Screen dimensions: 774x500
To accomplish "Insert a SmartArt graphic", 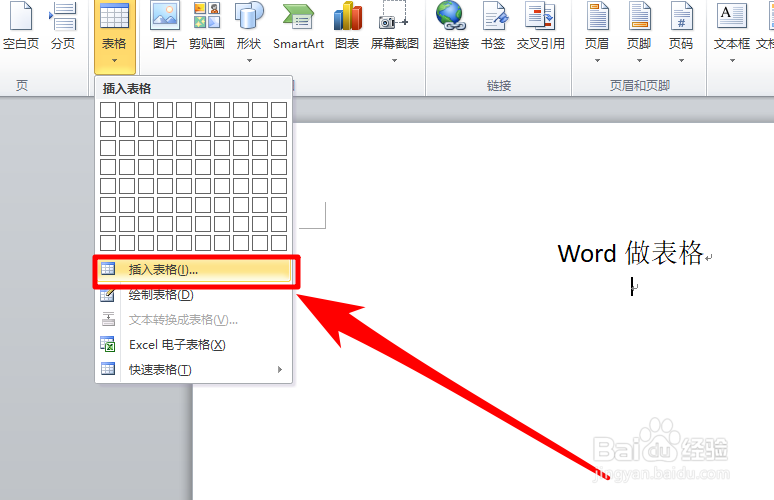I will (x=298, y=26).
